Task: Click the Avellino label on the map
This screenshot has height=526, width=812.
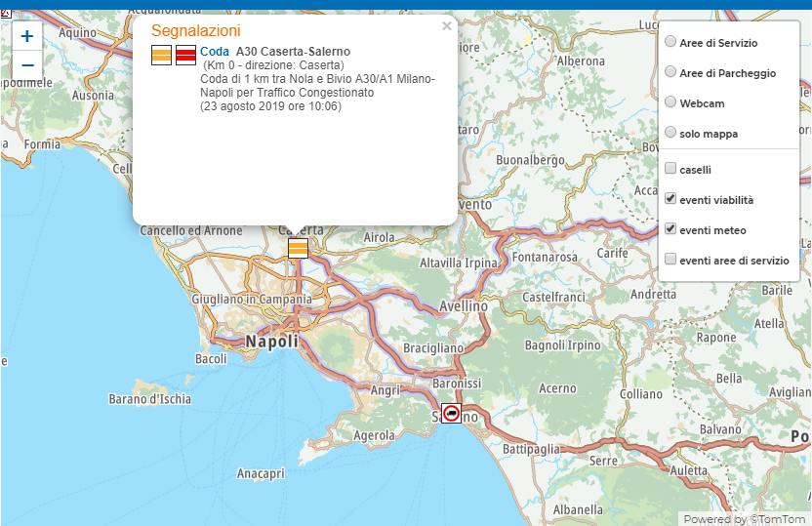Action: pos(463,305)
